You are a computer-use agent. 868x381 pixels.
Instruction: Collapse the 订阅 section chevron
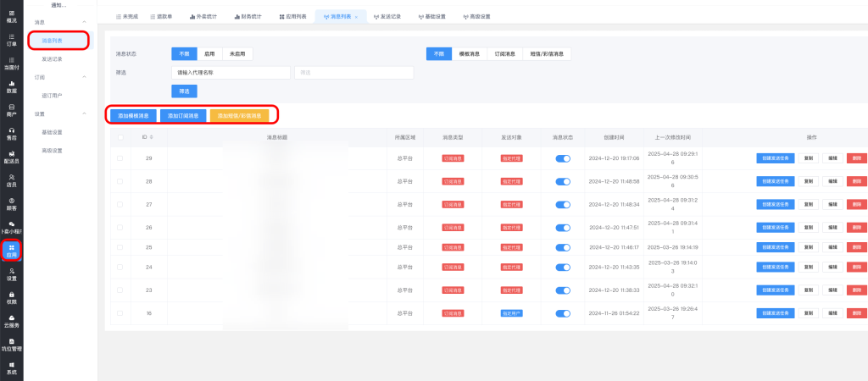[x=84, y=77]
